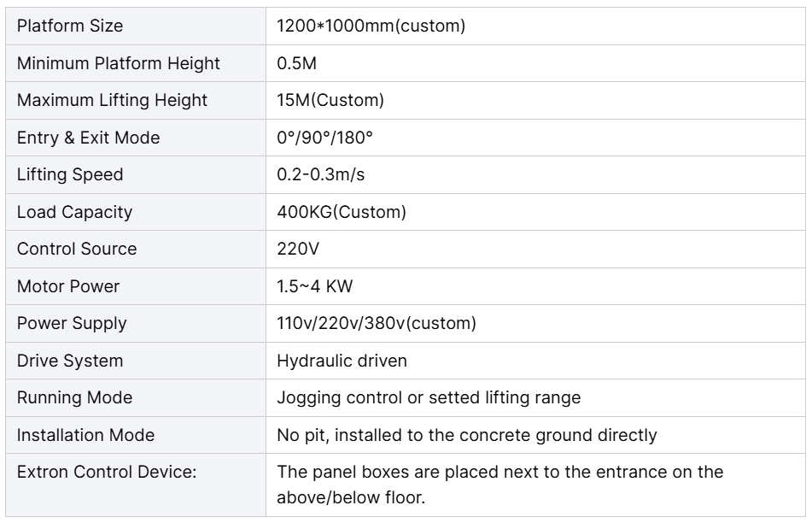Click the "Control Source" label
Viewport: 812px width, 523px height.
[77, 250]
